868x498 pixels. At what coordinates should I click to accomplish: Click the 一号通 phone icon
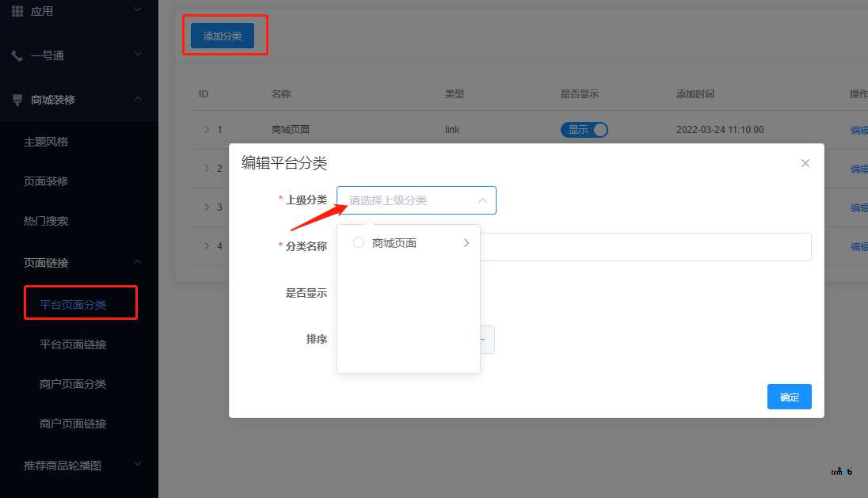(x=17, y=55)
